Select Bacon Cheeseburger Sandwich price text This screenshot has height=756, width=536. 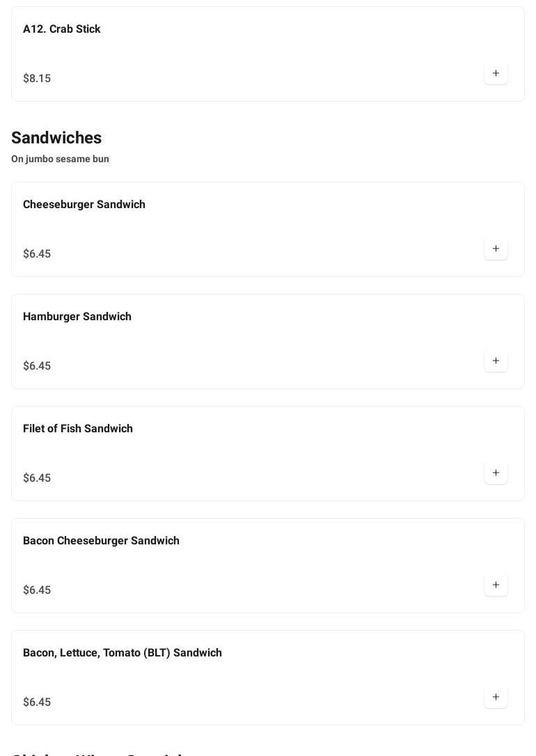(x=37, y=590)
